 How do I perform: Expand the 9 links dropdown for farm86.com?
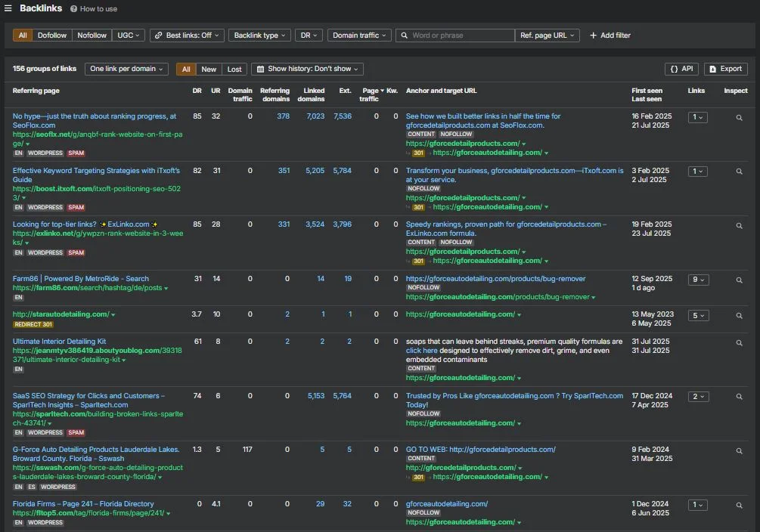point(699,280)
